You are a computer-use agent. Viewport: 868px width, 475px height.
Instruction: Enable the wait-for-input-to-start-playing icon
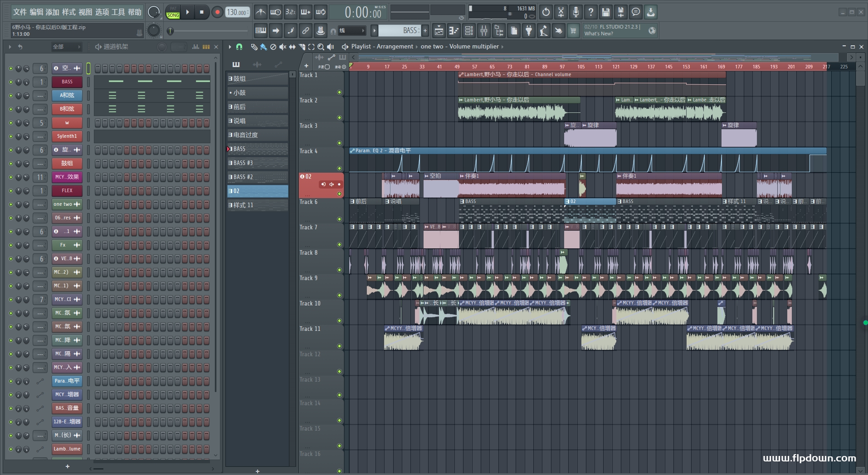click(x=275, y=12)
